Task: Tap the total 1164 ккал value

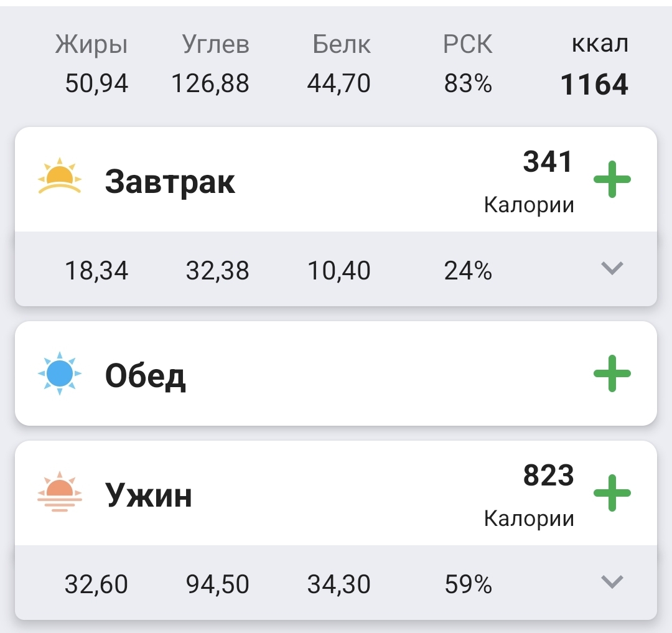Action: pos(594,85)
